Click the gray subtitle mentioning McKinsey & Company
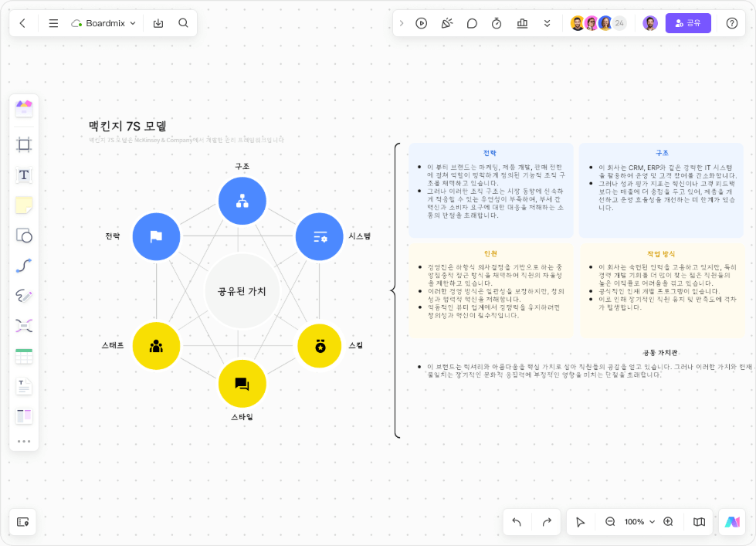The width and height of the screenshot is (756, 546). pyautogui.click(x=186, y=140)
